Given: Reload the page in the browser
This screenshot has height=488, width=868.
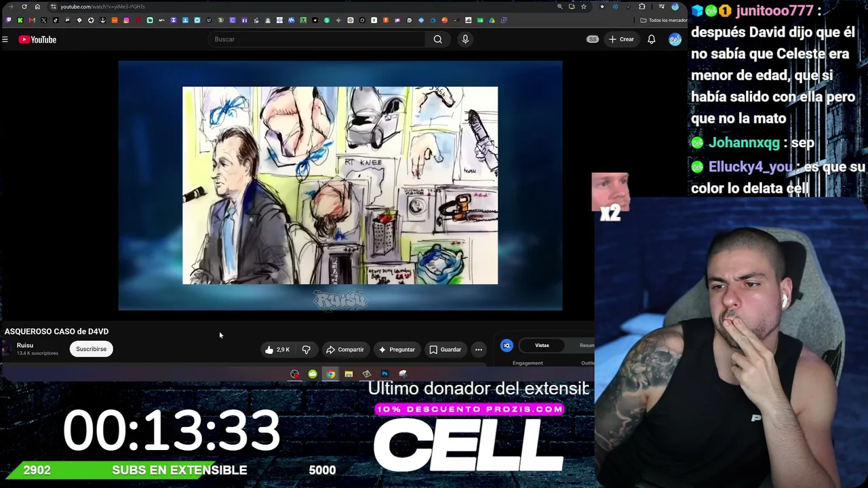Looking at the screenshot, I should (x=24, y=7).
